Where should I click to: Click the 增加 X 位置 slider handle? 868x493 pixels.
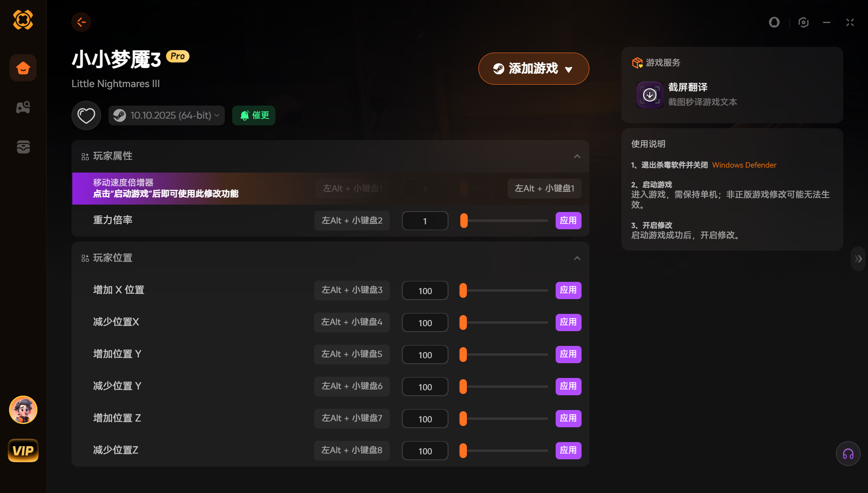[x=463, y=290]
